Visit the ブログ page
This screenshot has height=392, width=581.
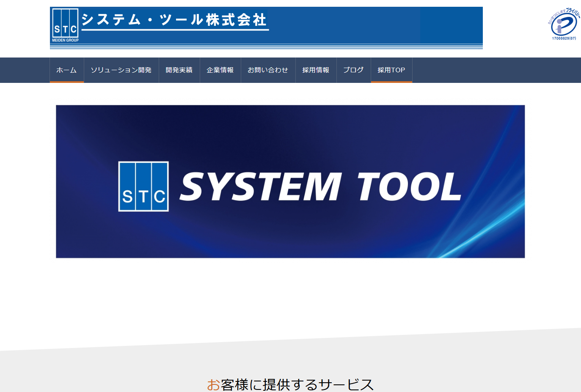click(x=354, y=70)
